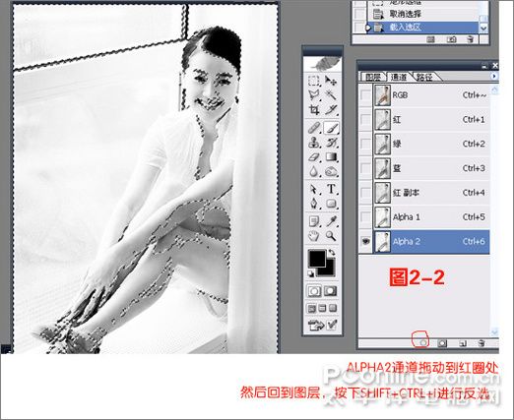
Task: Open the Channels panel options menu arrow
Action: (494, 77)
